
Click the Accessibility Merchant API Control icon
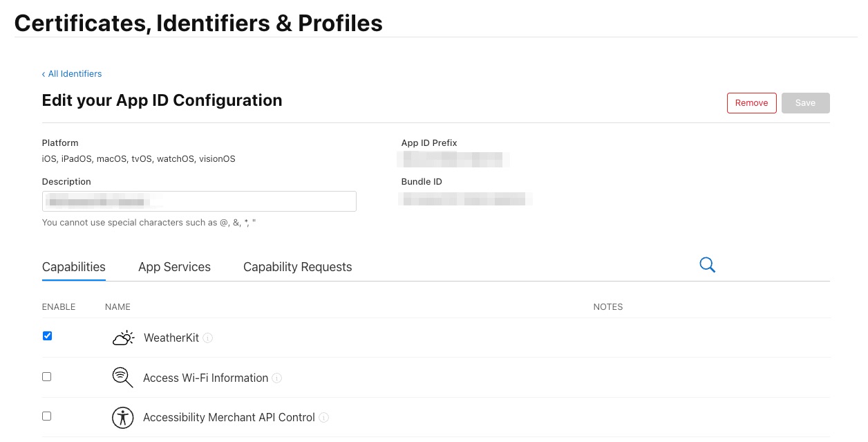[x=122, y=417]
